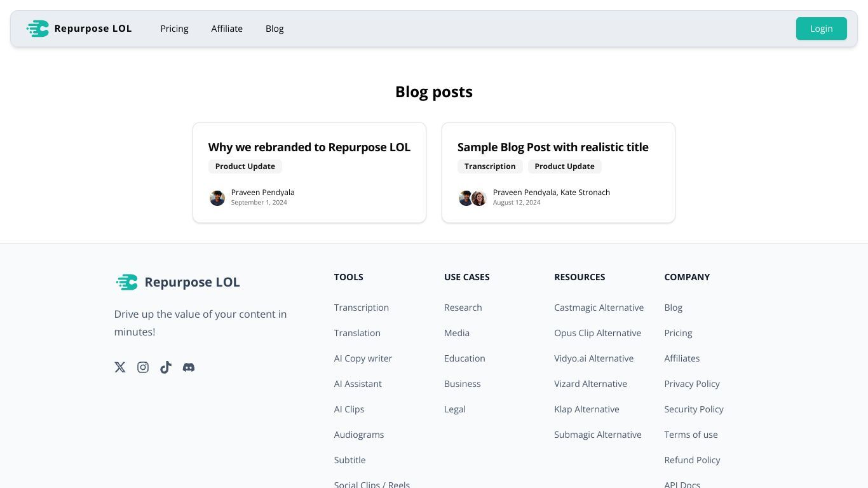The width and height of the screenshot is (868, 488).
Task: Click Kate Stronach's avatar on sample post
Action: point(479,198)
